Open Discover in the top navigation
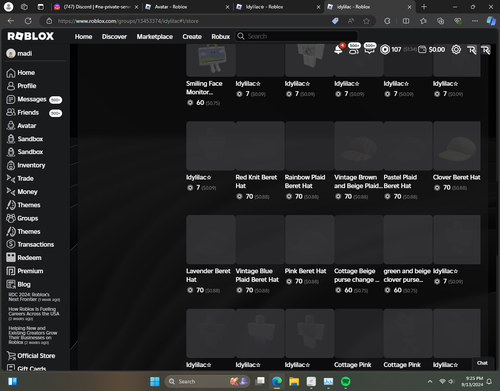500x391 pixels. (x=114, y=37)
